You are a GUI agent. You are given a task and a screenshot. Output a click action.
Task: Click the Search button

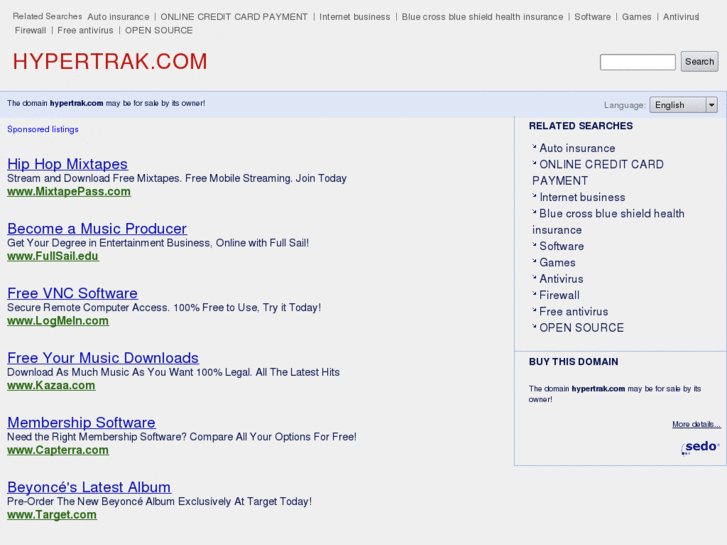699,62
